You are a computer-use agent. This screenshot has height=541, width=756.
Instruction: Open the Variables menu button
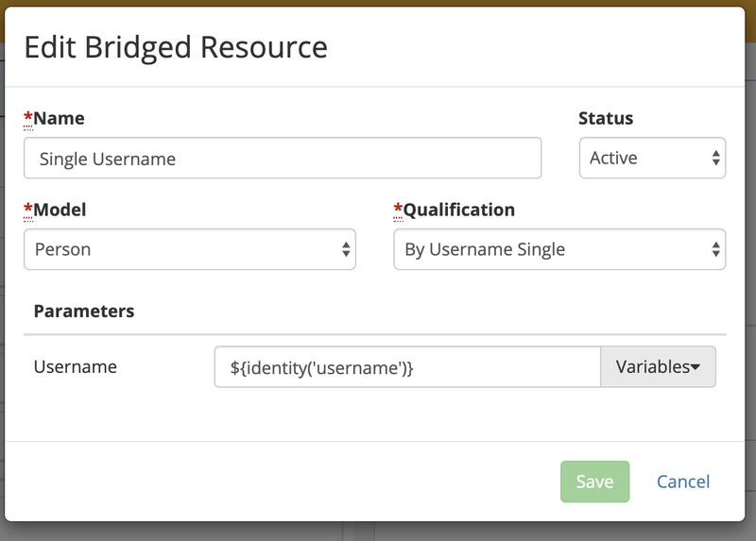[x=658, y=367]
